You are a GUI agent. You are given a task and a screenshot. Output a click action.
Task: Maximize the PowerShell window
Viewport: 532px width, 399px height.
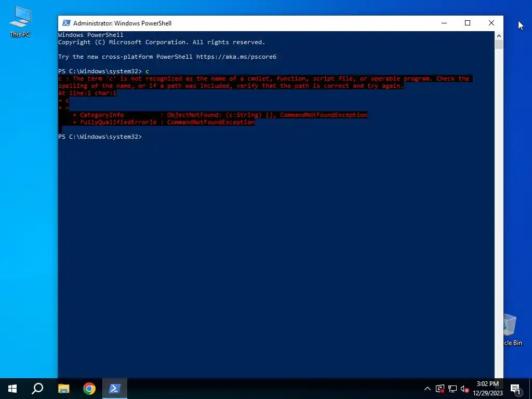coord(468,23)
